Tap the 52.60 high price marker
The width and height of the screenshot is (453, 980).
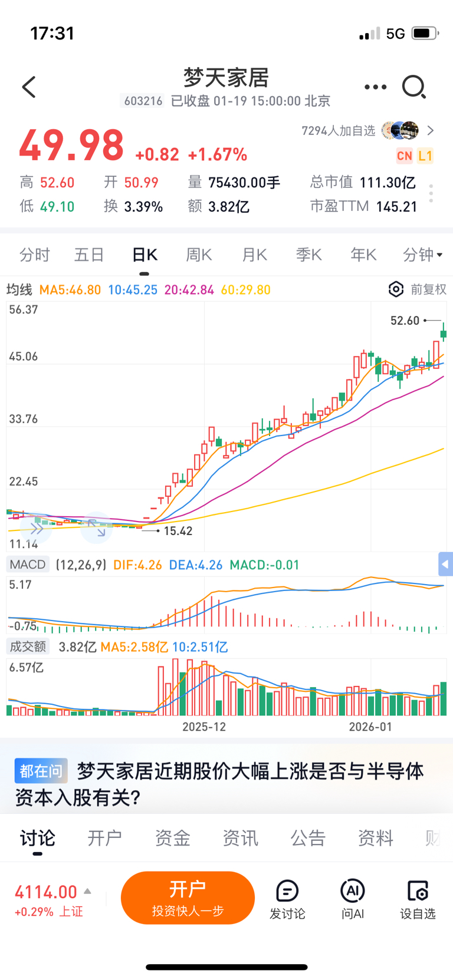pyautogui.click(x=405, y=321)
